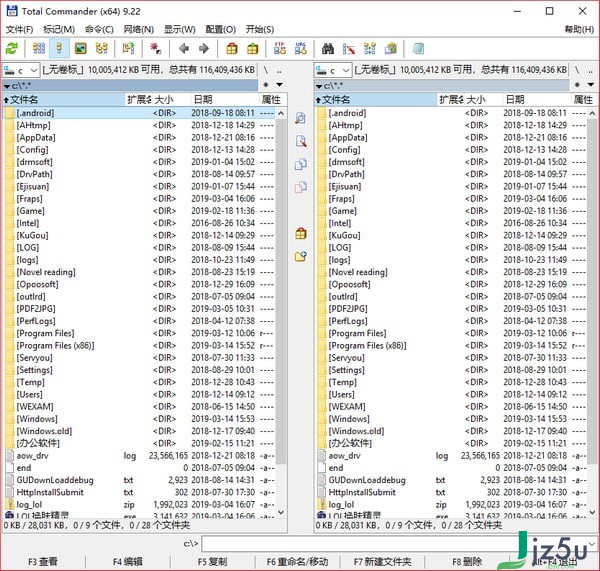Open left panel favorites star menu
This screenshot has width=600, height=571.
(x=266, y=85)
